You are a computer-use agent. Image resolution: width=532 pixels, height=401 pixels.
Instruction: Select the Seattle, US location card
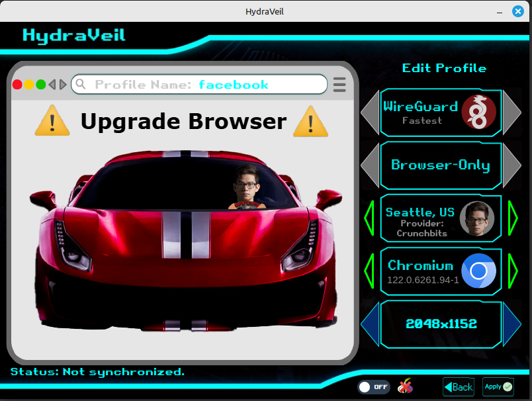(x=441, y=218)
